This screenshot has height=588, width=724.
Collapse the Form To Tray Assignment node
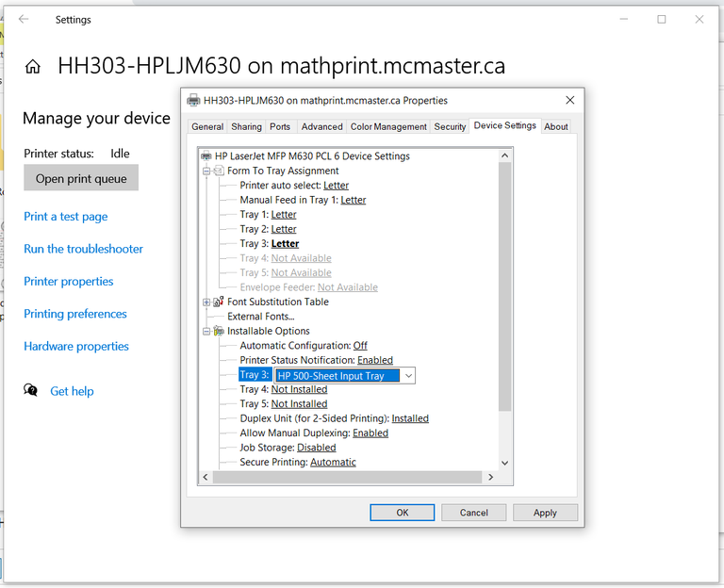[x=206, y=171]
